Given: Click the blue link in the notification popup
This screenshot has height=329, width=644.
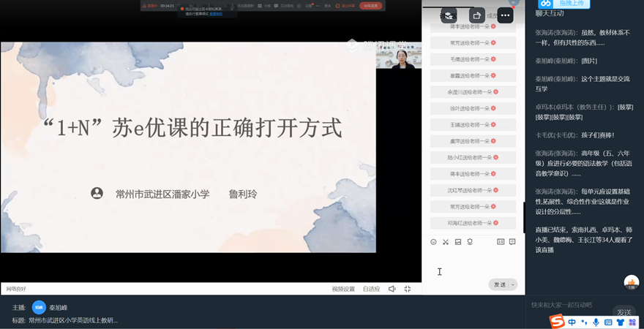Looking at the screenshot, I should click(x=216, y=14).
